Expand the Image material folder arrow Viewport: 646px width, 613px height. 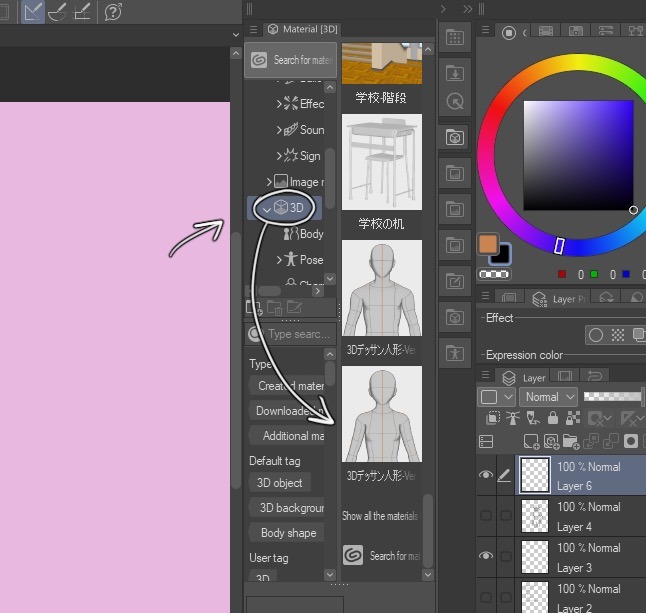[269, 182]
